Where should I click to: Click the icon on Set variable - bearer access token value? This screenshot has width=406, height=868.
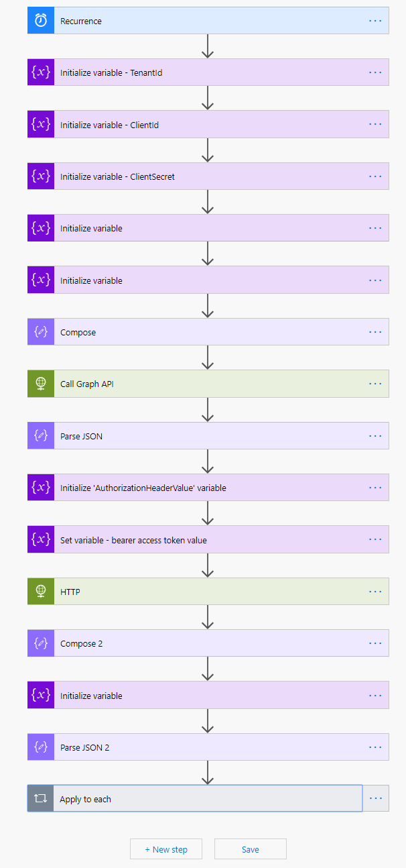pyautogui.click(x=40, y=539)
